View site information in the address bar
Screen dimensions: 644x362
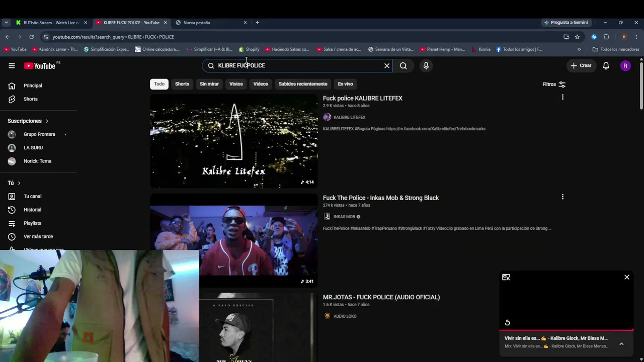[x=46, y=37]
